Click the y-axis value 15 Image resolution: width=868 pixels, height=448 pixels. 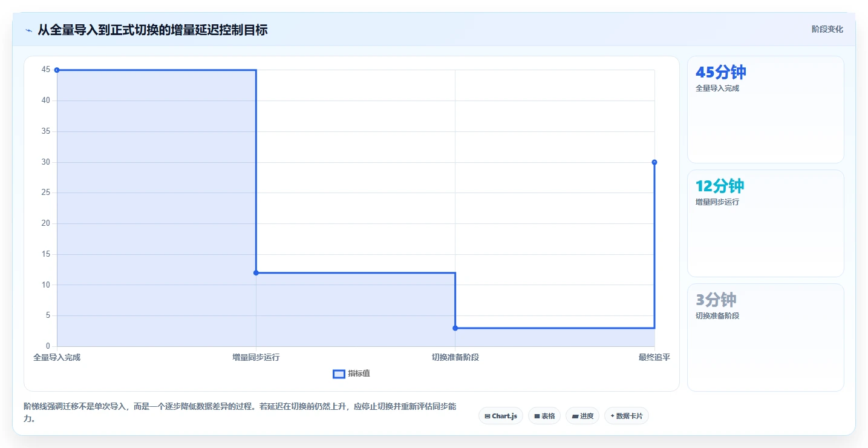tap(46, 254)
